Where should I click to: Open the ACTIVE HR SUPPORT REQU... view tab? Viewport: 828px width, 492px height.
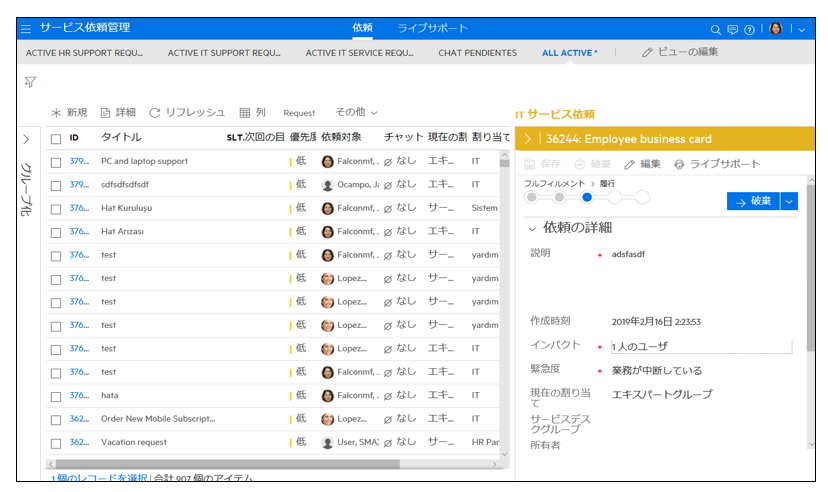[x=84, y=53]
